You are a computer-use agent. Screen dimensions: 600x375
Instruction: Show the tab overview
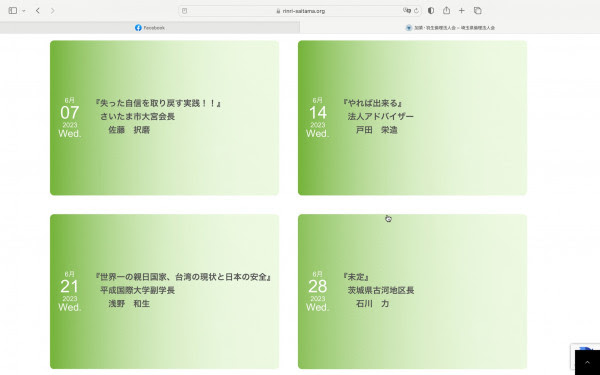478,11
